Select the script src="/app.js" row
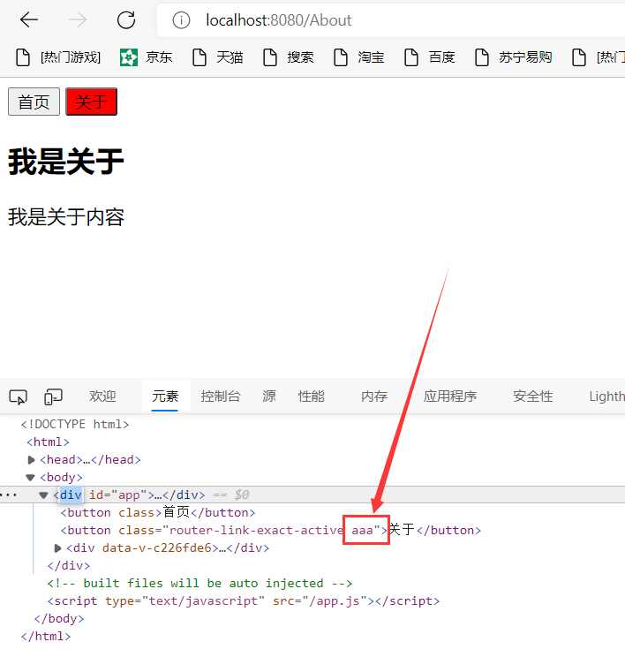The height and width of the screenshot is (672, 625). (x=244, y=600)
